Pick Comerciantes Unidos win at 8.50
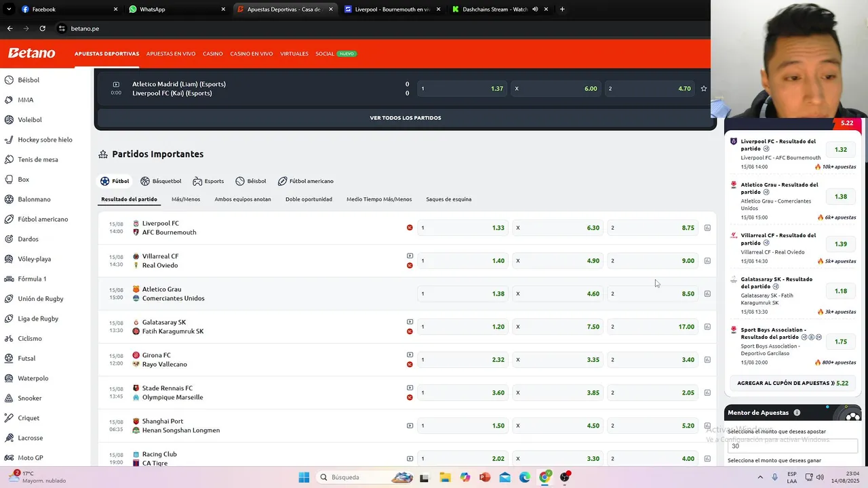Image resolution: width=868 pixels, height=488 pixels. [x=652, y=293]
